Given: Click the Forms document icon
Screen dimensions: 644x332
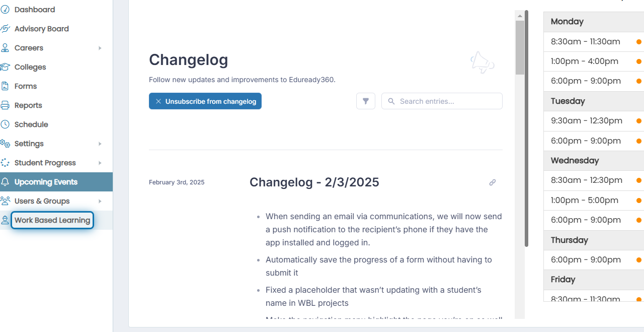Looking at the screenshot, I should [x=5, y=86].
